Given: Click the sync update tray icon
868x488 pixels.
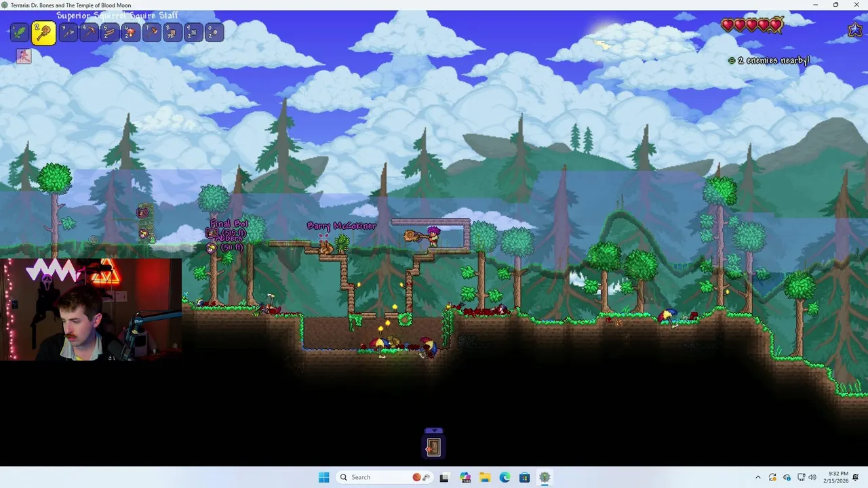Looking at the screenshot, I should 773,477.
